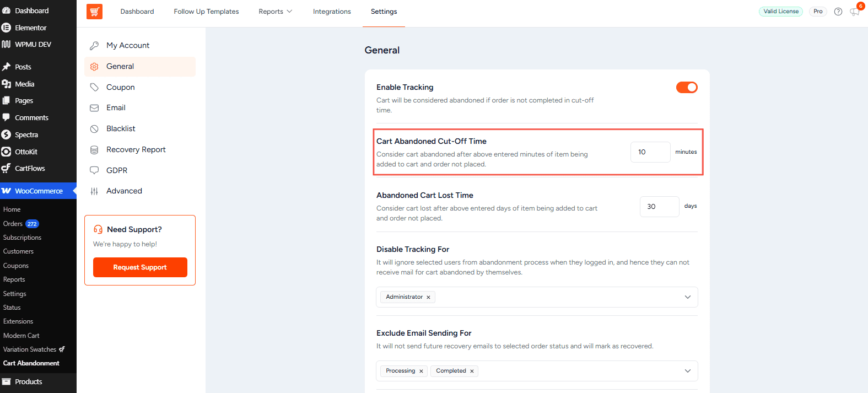Viewport: 868px width, 393px height.
Task: Open the announcements megaphone icon
Action: 854,12
